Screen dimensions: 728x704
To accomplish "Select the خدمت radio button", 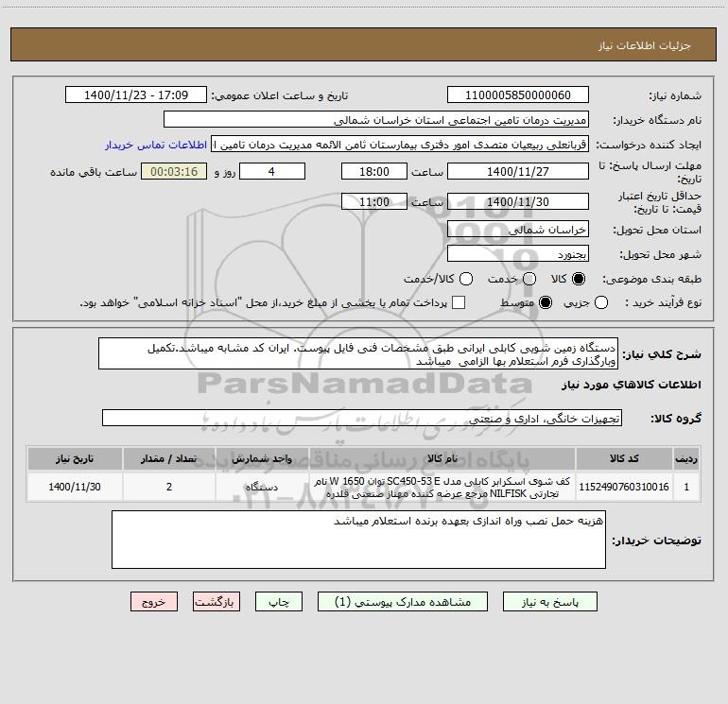I will tap(529, 279).
